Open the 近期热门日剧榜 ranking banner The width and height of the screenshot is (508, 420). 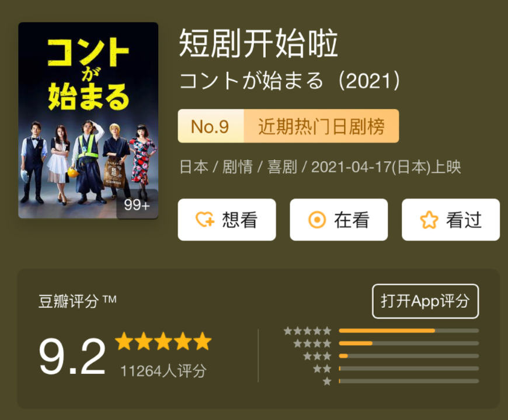[321, 126]
